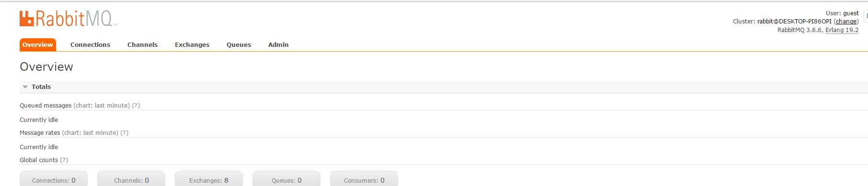
Task: Click the cluster name change link
Action: 846,22
